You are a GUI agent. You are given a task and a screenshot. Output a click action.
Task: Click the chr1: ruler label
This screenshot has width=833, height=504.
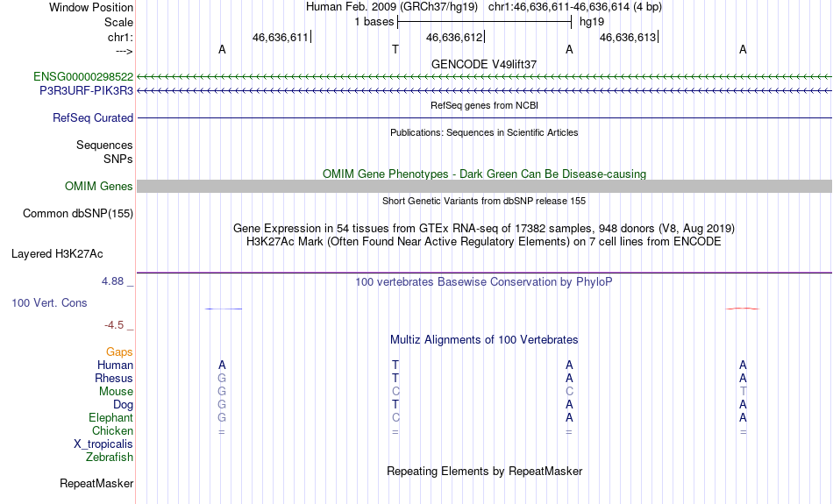tap(120, 37)
